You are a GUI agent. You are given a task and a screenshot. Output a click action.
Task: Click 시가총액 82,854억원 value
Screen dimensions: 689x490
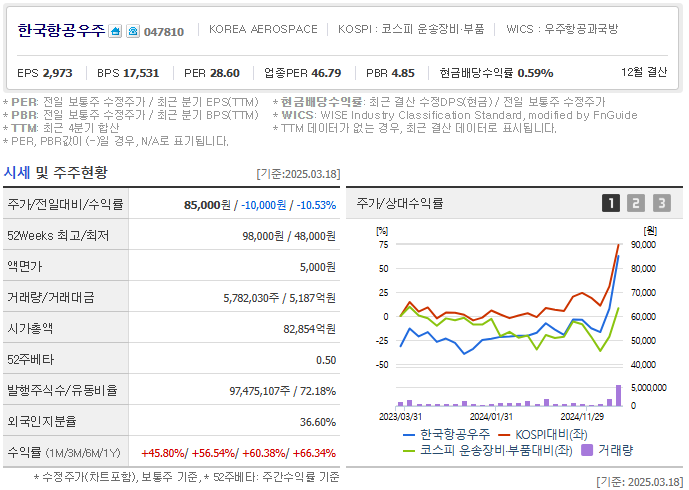tap(309, 329)
